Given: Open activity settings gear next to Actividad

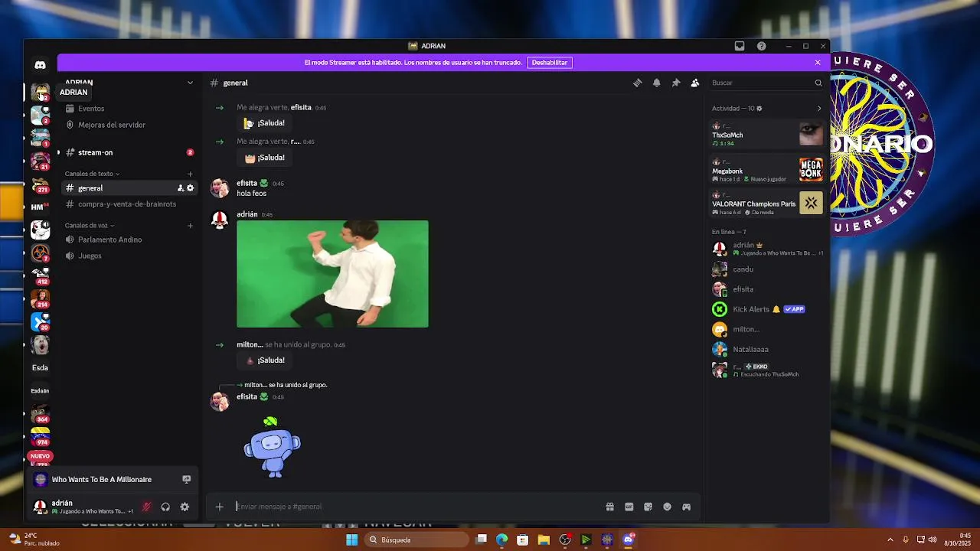Looking at the screenshot, I should [x=759, y=109].
